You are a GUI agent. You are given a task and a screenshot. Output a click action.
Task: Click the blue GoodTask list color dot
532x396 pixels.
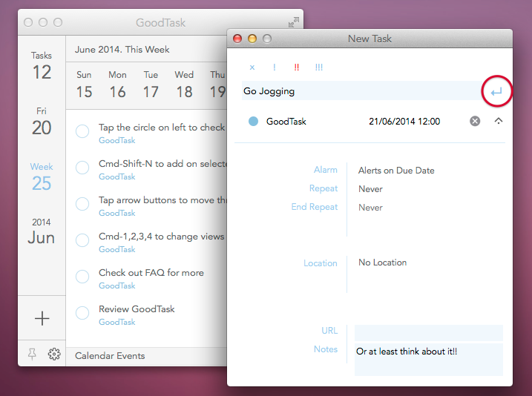click(253, 121)
